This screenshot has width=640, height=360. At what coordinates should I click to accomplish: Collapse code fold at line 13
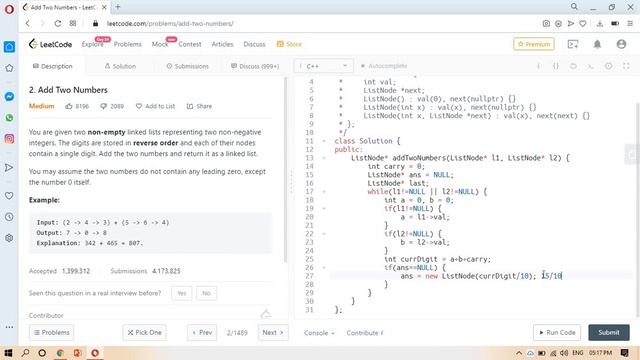tap(324, 158)
